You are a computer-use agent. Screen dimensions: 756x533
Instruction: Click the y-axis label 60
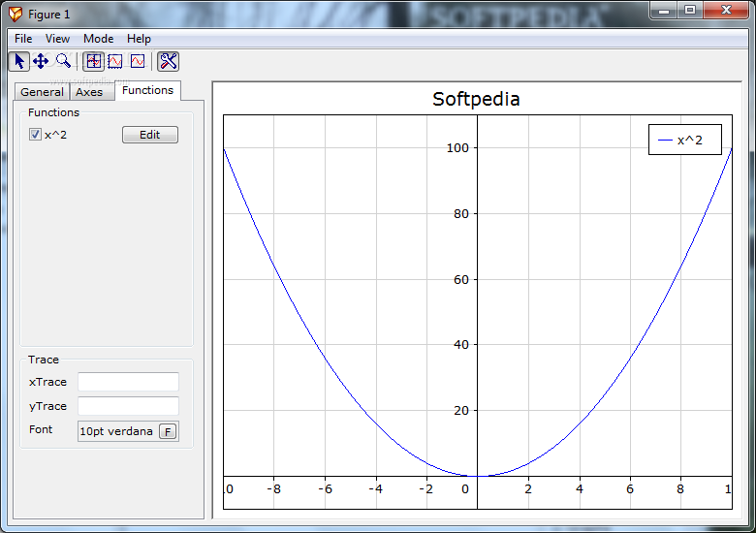461,279
